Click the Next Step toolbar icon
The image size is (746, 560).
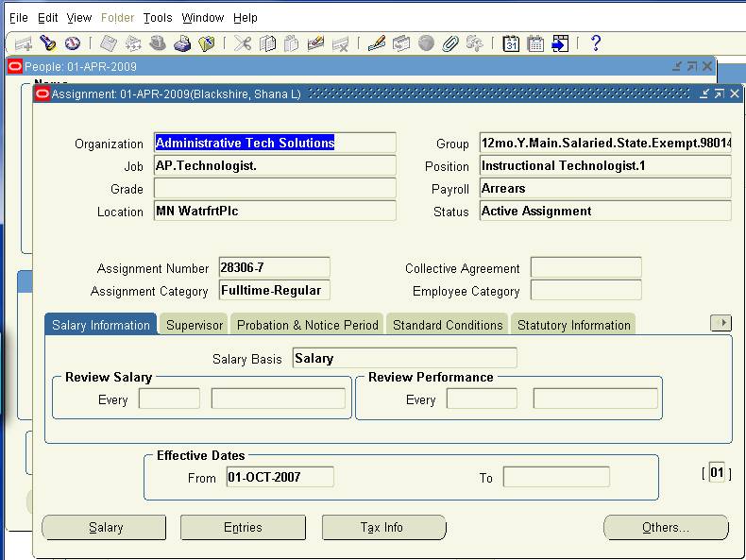133,43
